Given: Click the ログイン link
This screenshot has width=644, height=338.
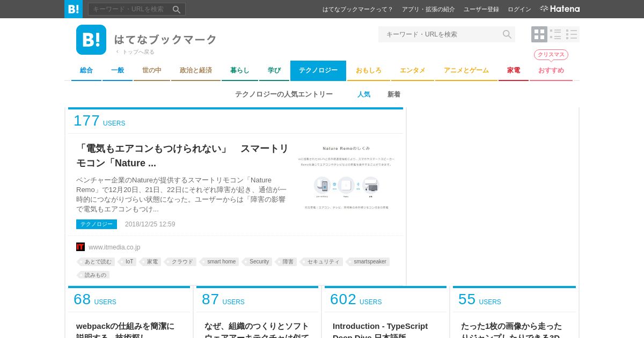Looking at the screenshot, I should (x=519, y=9).
